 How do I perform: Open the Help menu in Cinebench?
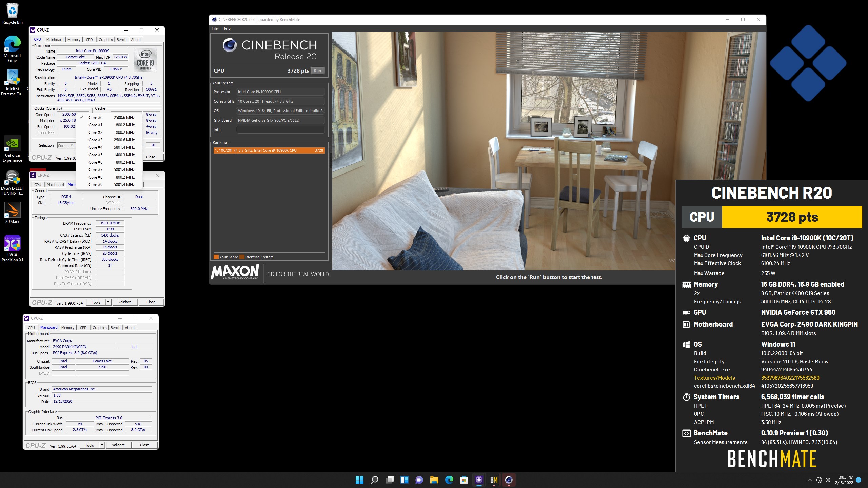click(226, 28)
